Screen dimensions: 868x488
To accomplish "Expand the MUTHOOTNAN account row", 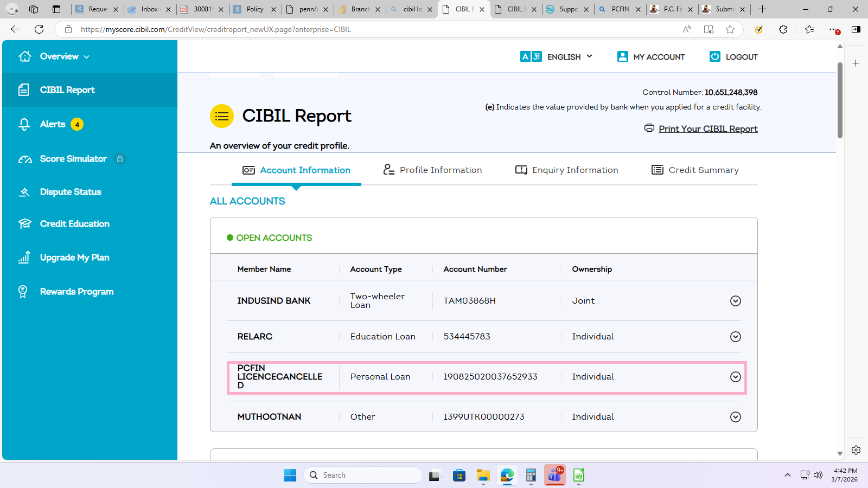I will tap(735, 417).
